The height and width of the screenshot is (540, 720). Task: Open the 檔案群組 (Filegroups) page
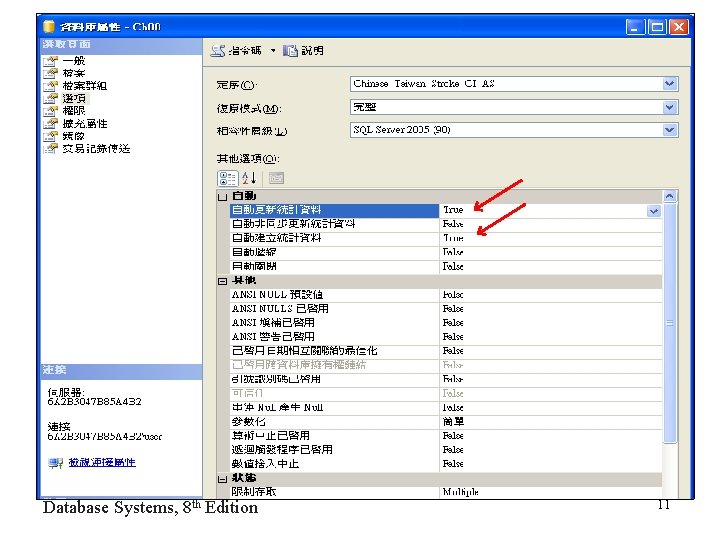[x=85, y=85]
